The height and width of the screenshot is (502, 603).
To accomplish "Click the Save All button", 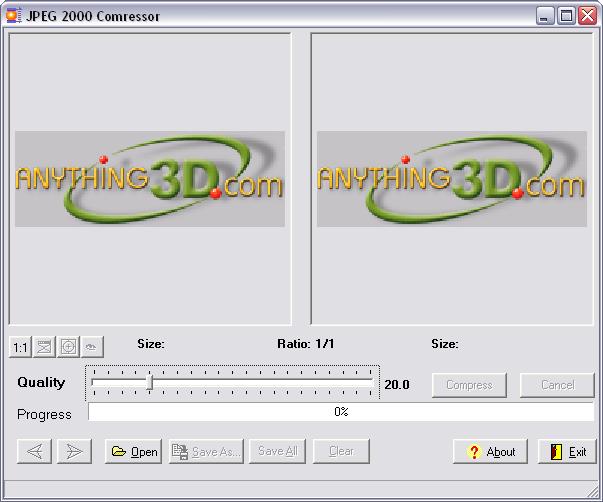I will point(277,451).
